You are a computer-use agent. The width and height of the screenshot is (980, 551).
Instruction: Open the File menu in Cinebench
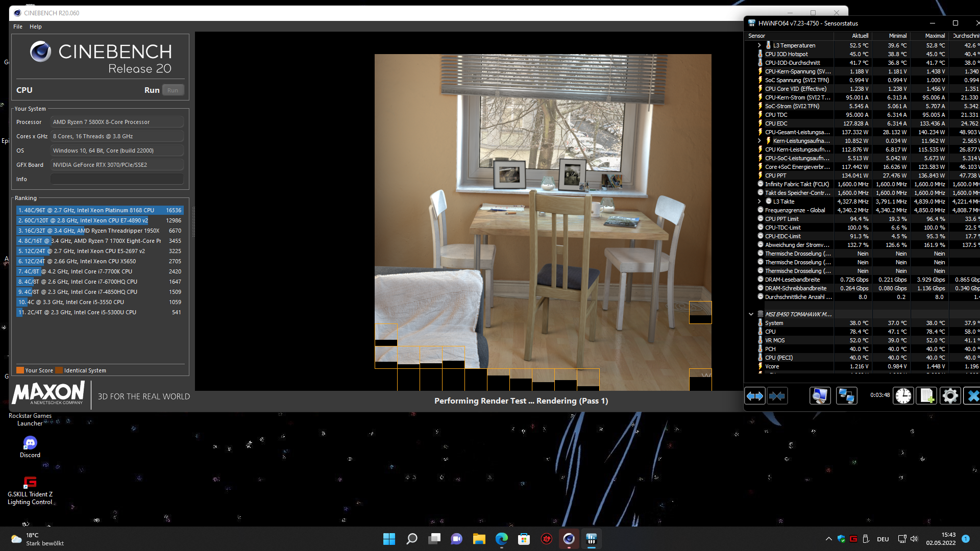[x=18, y=27]
